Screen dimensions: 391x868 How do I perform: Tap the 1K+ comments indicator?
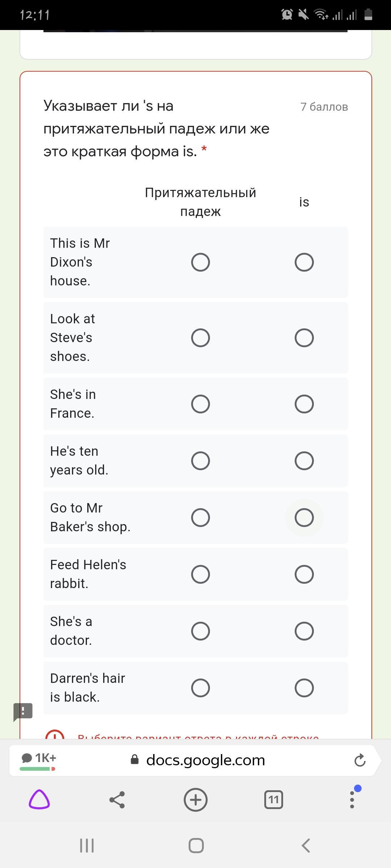click(39, 760)
